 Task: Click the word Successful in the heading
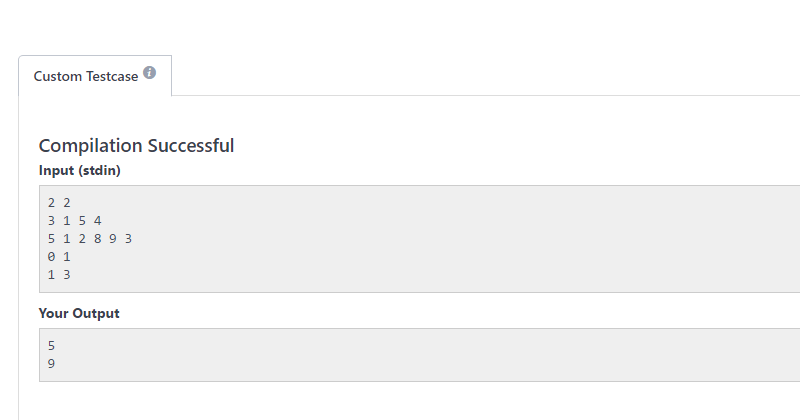click(x=191, y=145)
